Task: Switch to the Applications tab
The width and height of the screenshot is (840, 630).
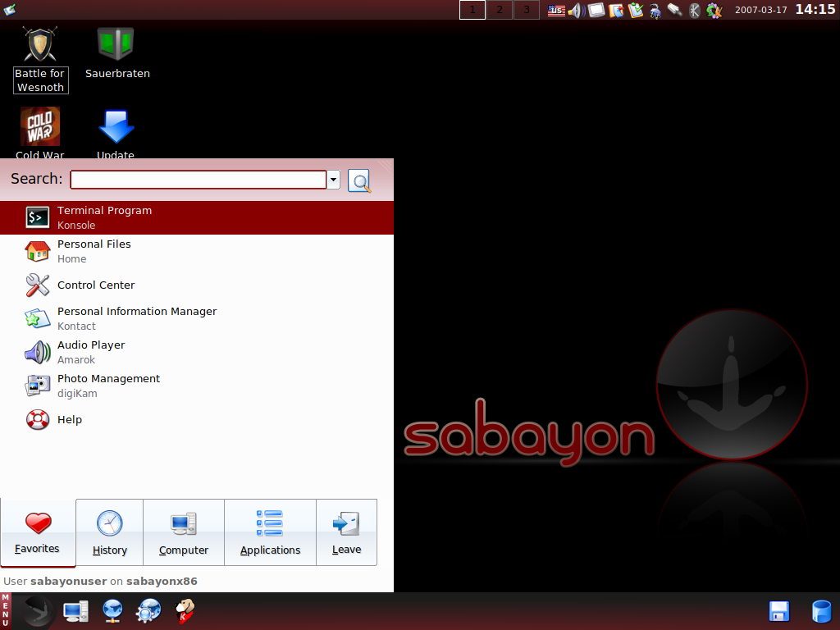Action: [x=271, y=532]
